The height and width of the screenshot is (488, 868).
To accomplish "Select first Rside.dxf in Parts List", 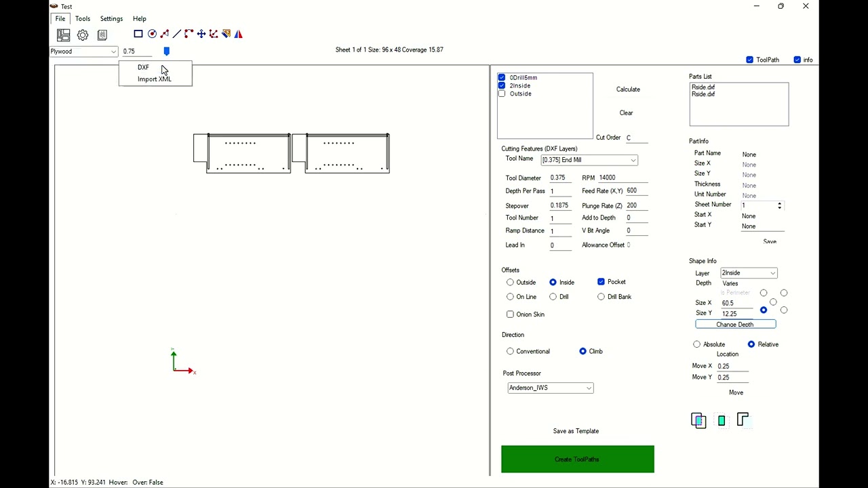I will pyautogui.click(x=703, y=87).
